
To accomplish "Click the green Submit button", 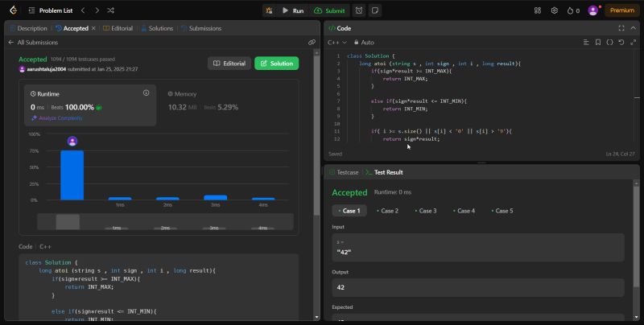I will coord(329,10).
